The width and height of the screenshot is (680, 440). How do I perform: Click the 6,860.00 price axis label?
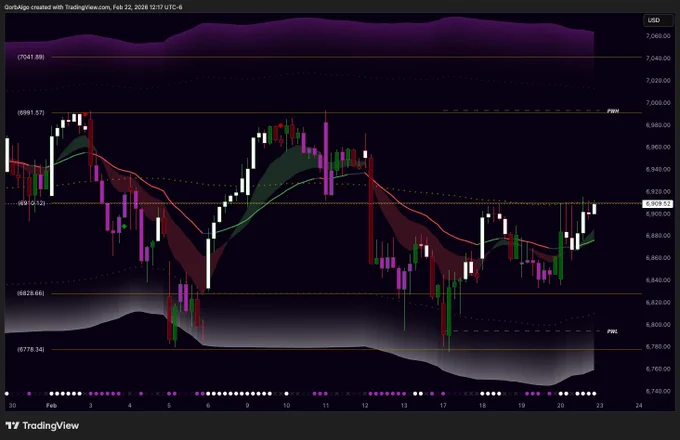point(658,258)
